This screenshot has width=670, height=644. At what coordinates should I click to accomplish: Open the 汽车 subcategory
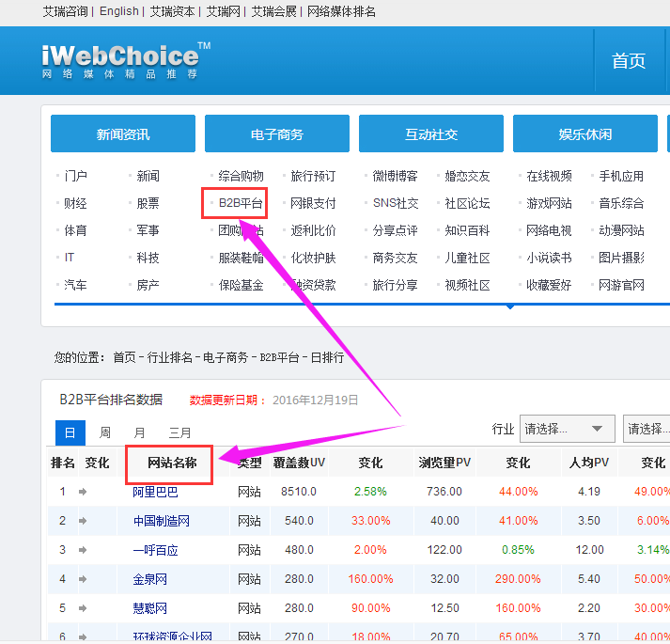75,285
